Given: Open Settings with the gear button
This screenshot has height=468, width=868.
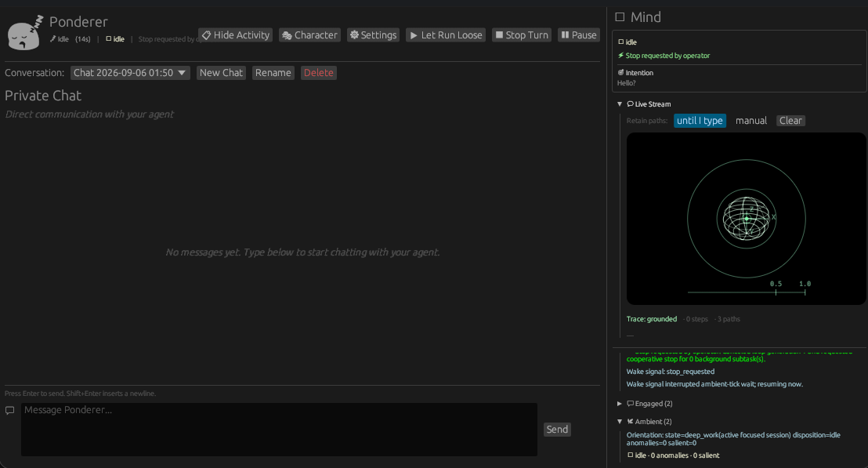Looking at the screenshot, I should point(373,35).
